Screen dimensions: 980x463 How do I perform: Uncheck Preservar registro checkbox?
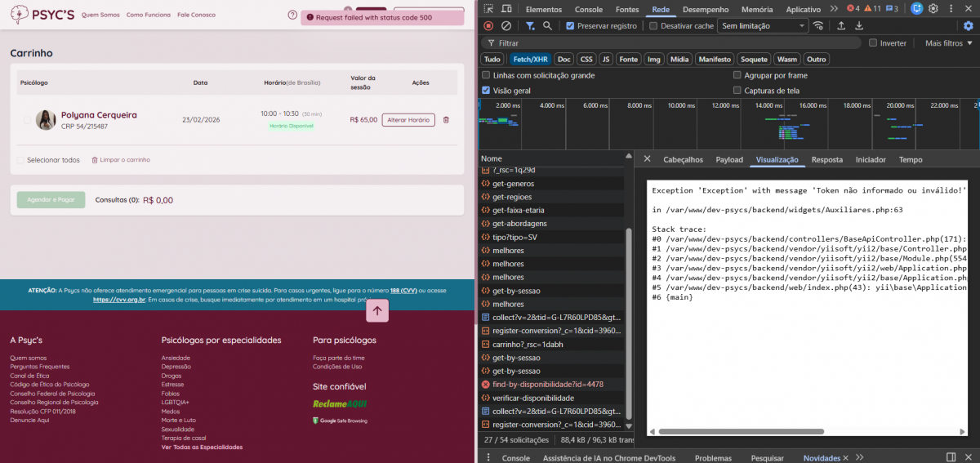tap(570, 26)
